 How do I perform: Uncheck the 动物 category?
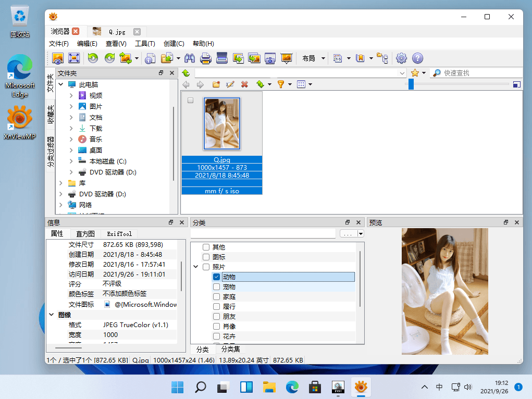pyautogui.click(x=216, y=277)
